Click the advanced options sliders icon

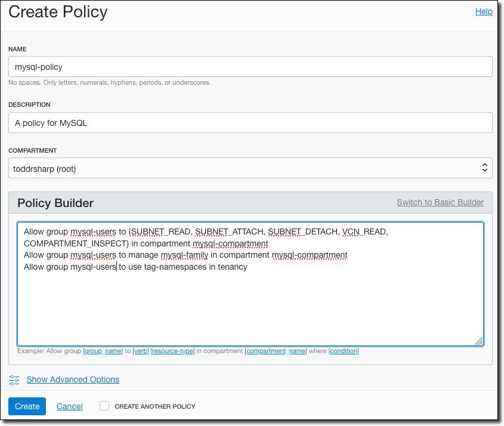click(14, 379)
